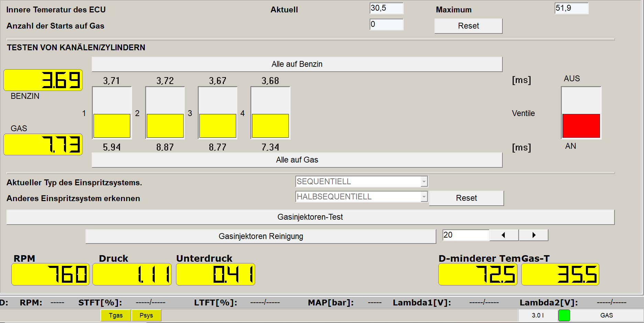Start Gasinjektoren Reinigung
644x323 pixels.
coord(261,236)
